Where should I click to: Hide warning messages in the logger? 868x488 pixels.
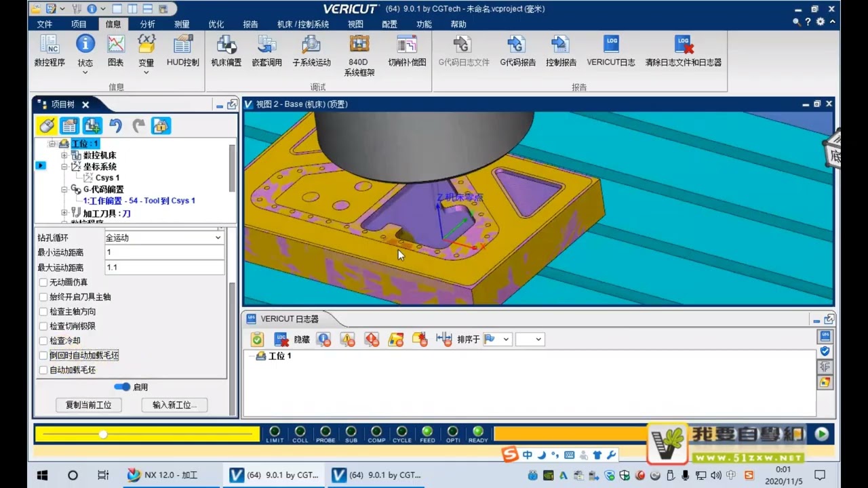pos(347,339)
